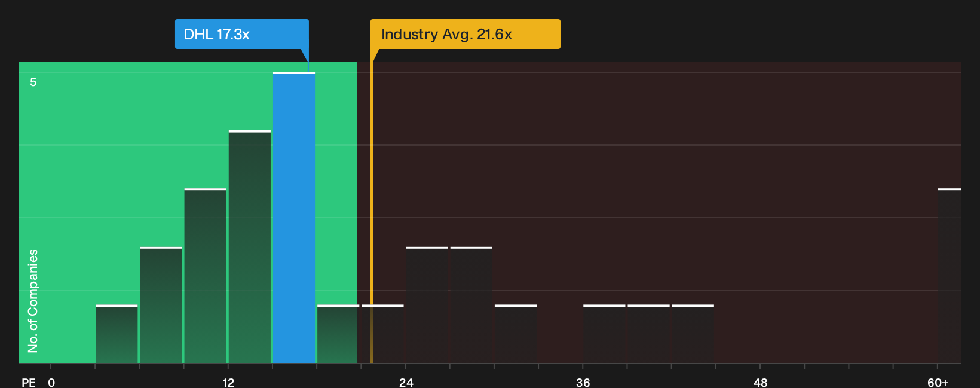Select the short bar starting at PE 3
The image size is (980, 388).
click(117, 334)
